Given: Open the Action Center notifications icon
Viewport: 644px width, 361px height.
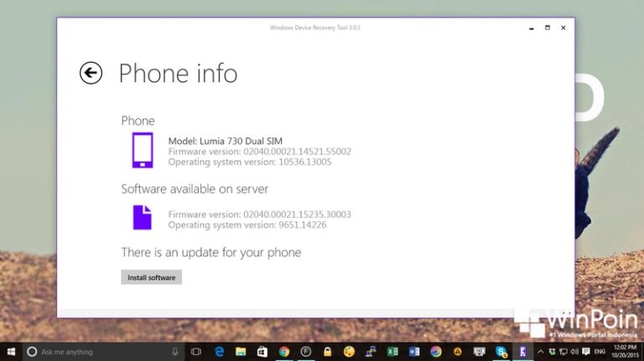Looking at the screenshot, I should point(586,352).
